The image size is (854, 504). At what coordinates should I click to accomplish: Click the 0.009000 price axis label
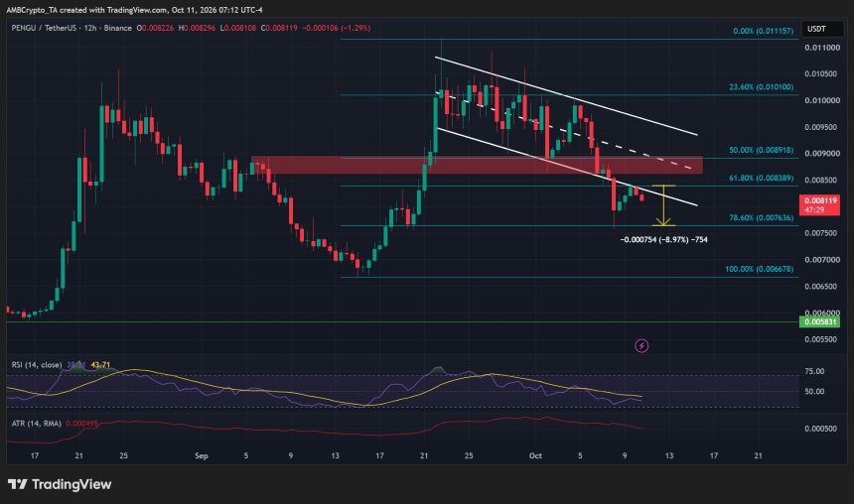point(822,154)
